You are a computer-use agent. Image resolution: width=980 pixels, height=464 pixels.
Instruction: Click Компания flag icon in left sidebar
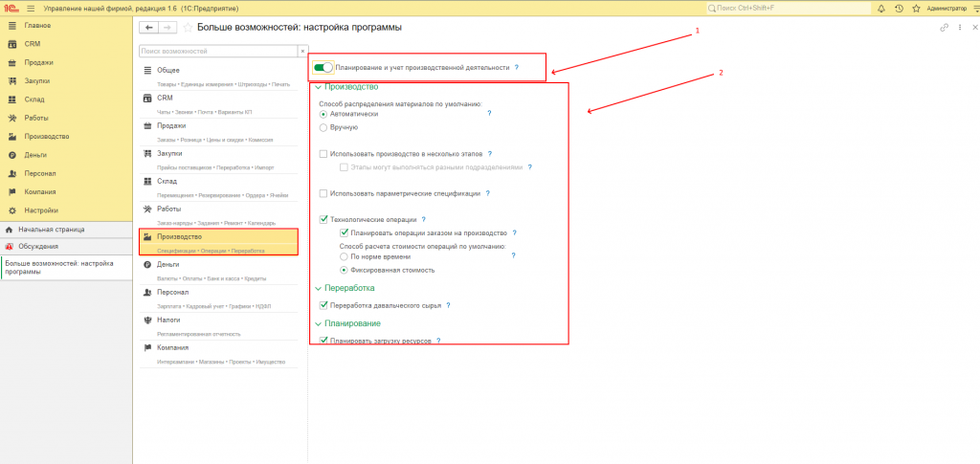[11, 191]
